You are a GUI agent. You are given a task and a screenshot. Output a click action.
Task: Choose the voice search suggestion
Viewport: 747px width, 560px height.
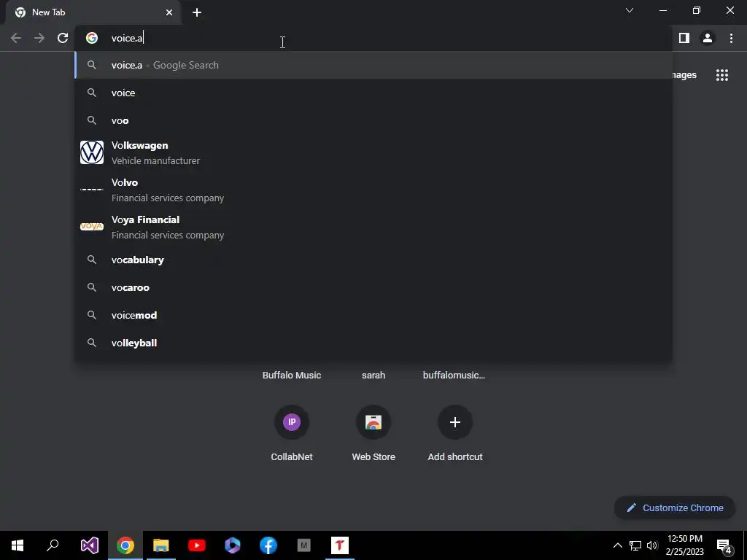click(373, 93)
